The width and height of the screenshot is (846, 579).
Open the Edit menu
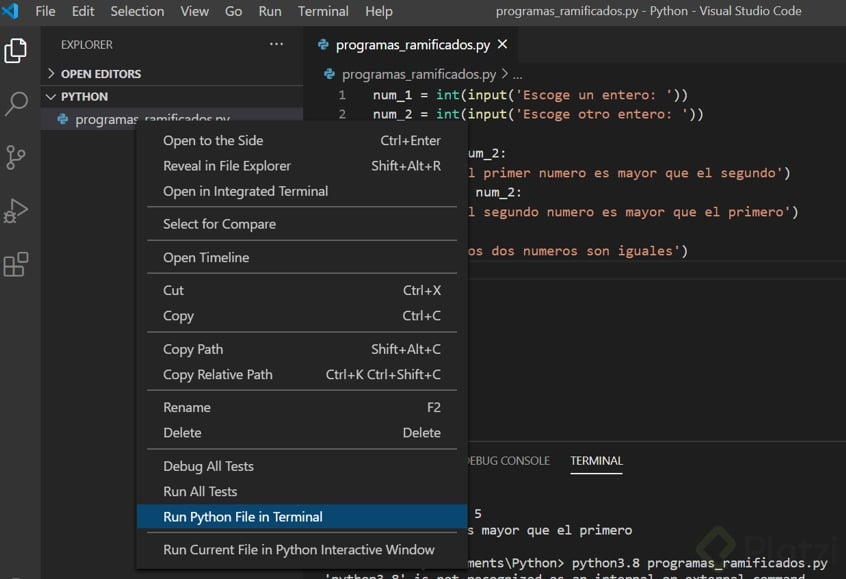(x=83, y=11)
